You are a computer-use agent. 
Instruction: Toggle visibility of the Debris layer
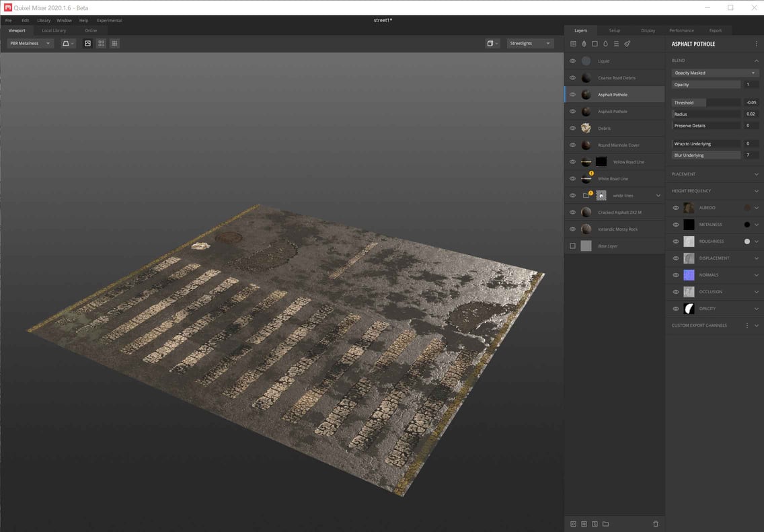572,128
